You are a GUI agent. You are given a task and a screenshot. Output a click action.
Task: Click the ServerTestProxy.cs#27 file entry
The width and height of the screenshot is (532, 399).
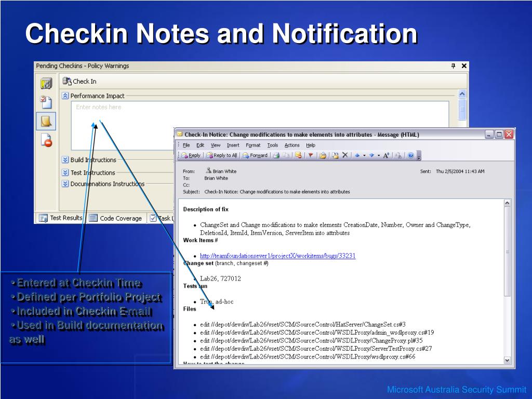(316, 349)
